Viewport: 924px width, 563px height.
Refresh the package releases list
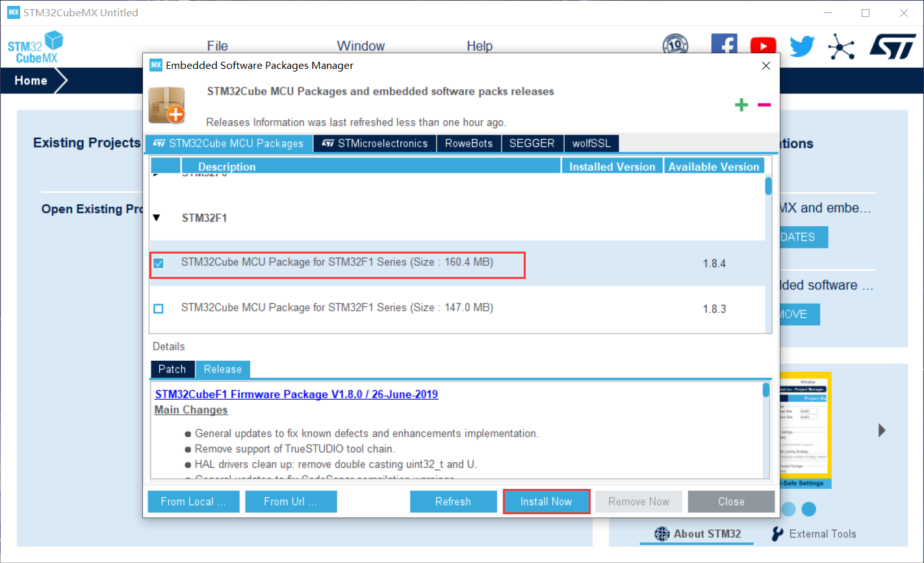pyautogui.click(x=453, y=501)
